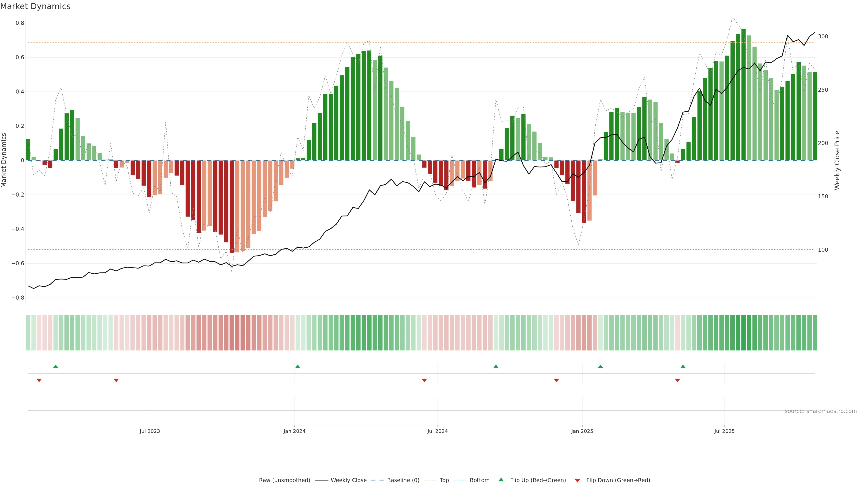
Task: Click the Jul 2024 x-axis label
Action: (437, 431)
